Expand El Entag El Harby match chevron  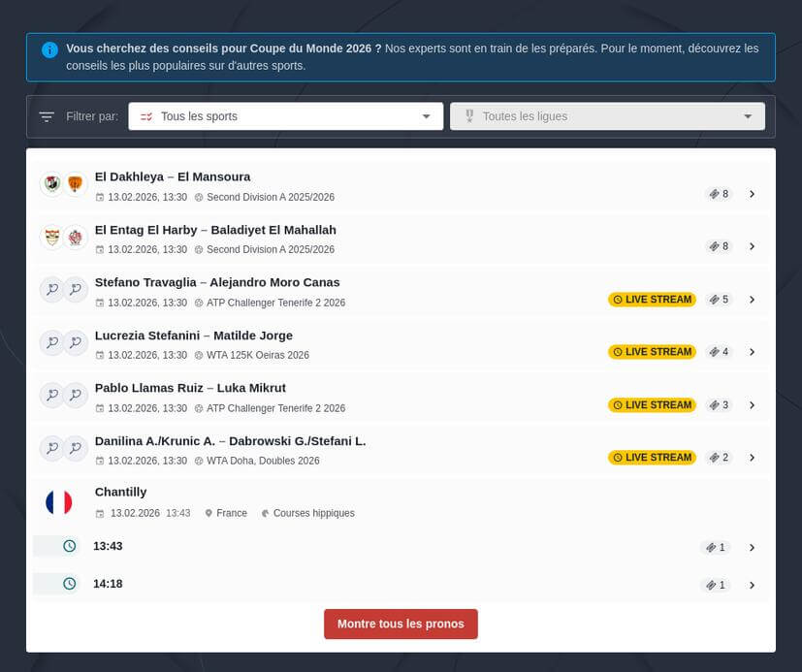coord(752,246)
